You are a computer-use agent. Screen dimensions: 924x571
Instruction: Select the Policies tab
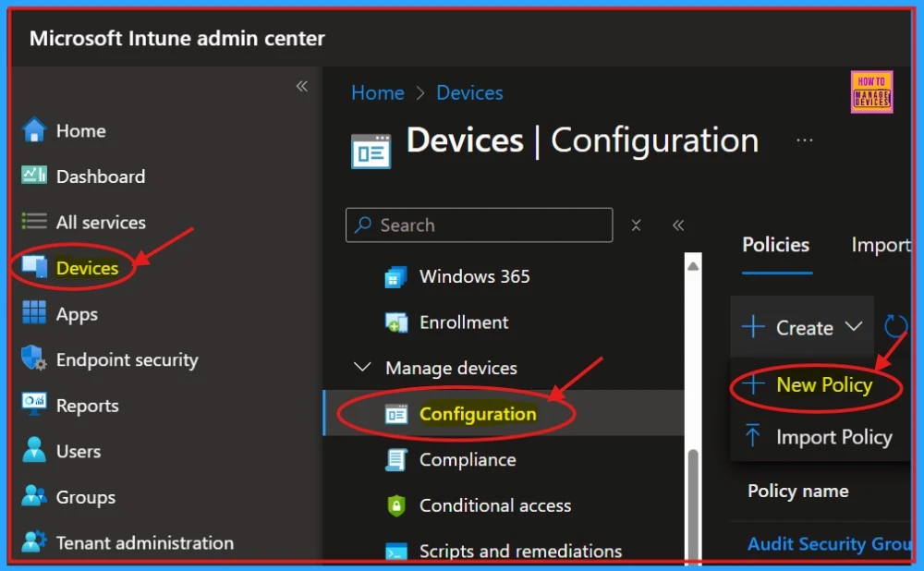[x=775, y=245]
